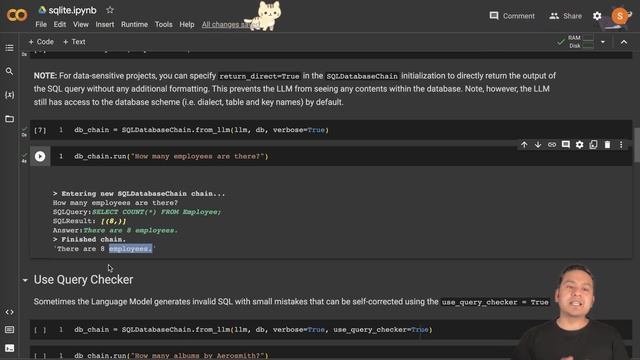Image resolution: width=640 pixels, height=360 pixels.
Task: Click the Share button
Action: click(x=565, y=16)
